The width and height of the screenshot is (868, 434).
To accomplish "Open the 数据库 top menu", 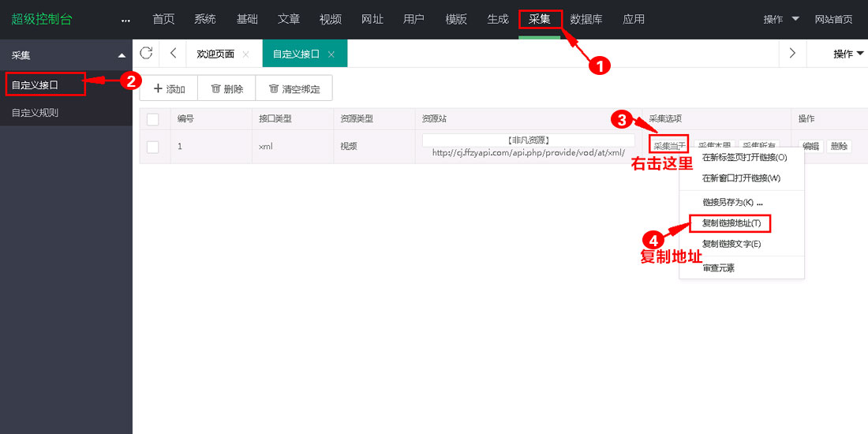I will 586,19.
